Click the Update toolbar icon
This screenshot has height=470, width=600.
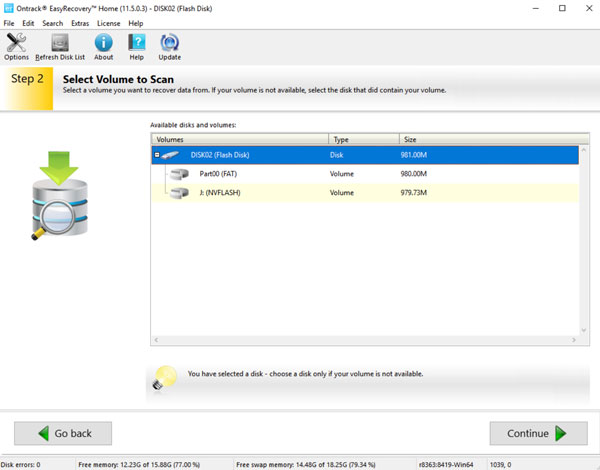[170, 42]
